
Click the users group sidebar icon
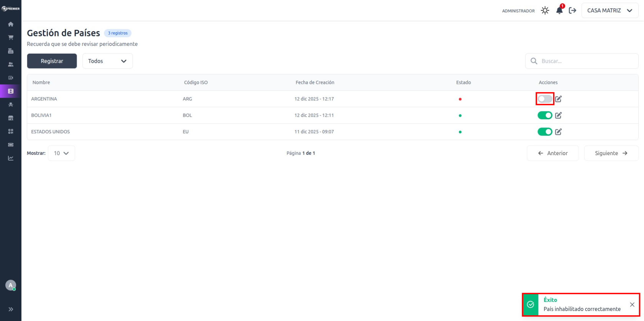[x=11, y=64]
